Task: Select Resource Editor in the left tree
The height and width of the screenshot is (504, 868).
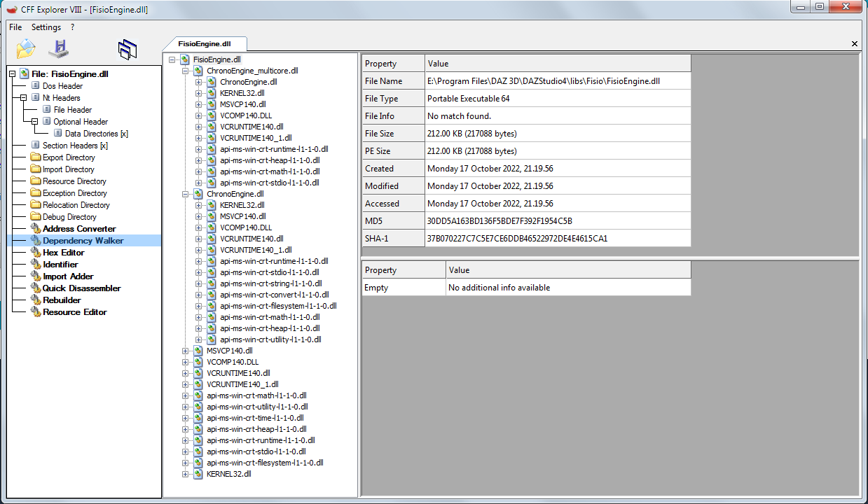Action: [74, 312]
